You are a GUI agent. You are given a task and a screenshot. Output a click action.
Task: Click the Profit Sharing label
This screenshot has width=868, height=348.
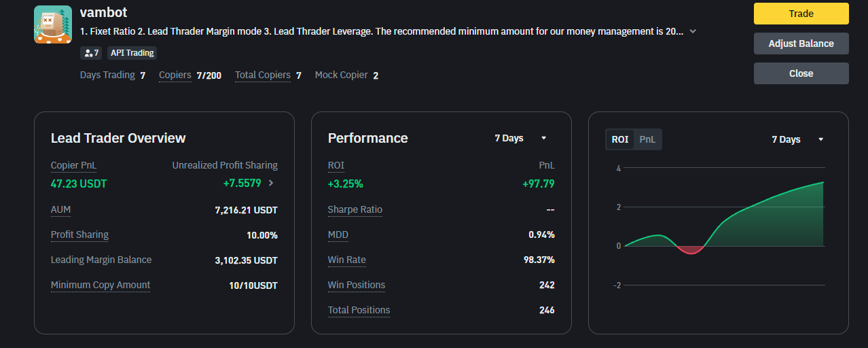[79, 234]
